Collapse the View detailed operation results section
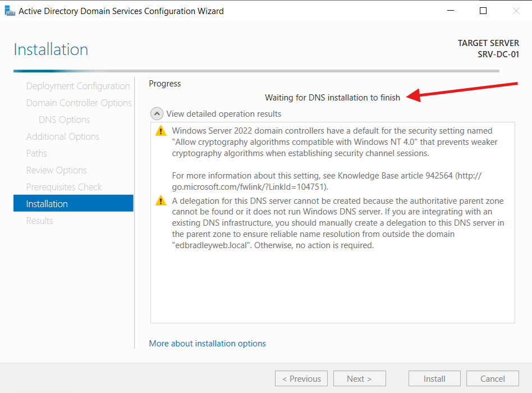The image size is (532, 393). tap(157, 113)
